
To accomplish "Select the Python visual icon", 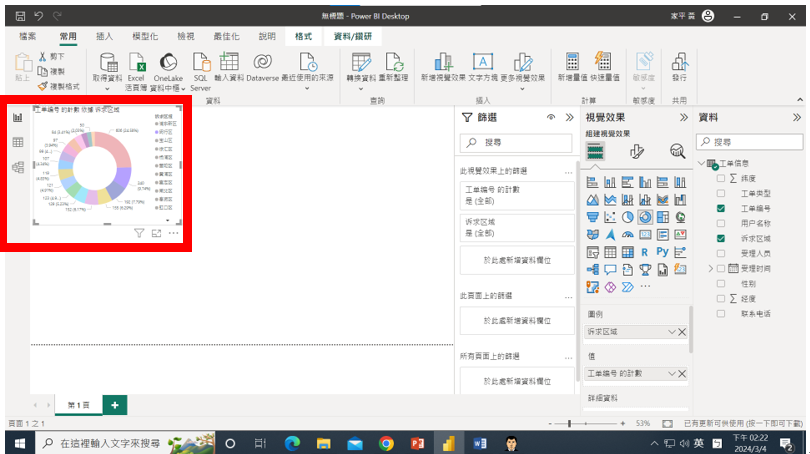I will [661, 252].
